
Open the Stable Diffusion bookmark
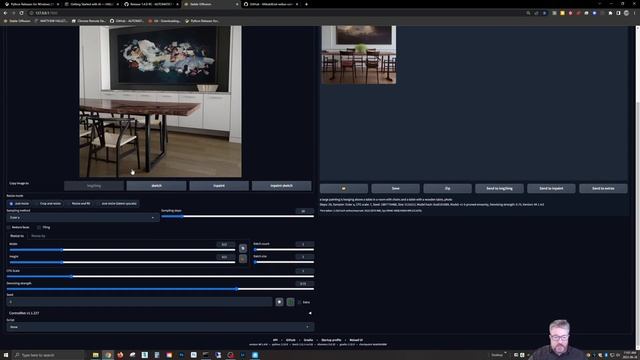click(x=17, y=21)
